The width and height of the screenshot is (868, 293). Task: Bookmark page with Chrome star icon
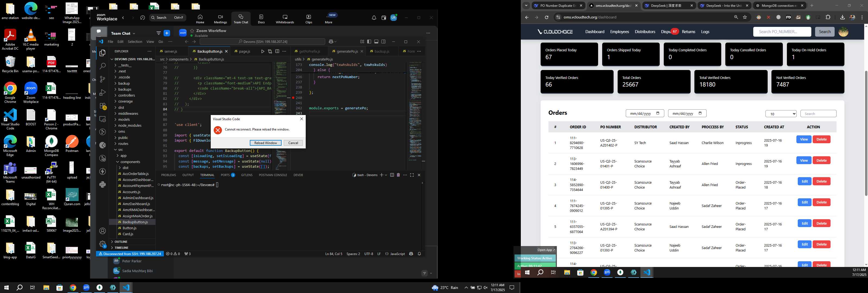pos(745,17)
